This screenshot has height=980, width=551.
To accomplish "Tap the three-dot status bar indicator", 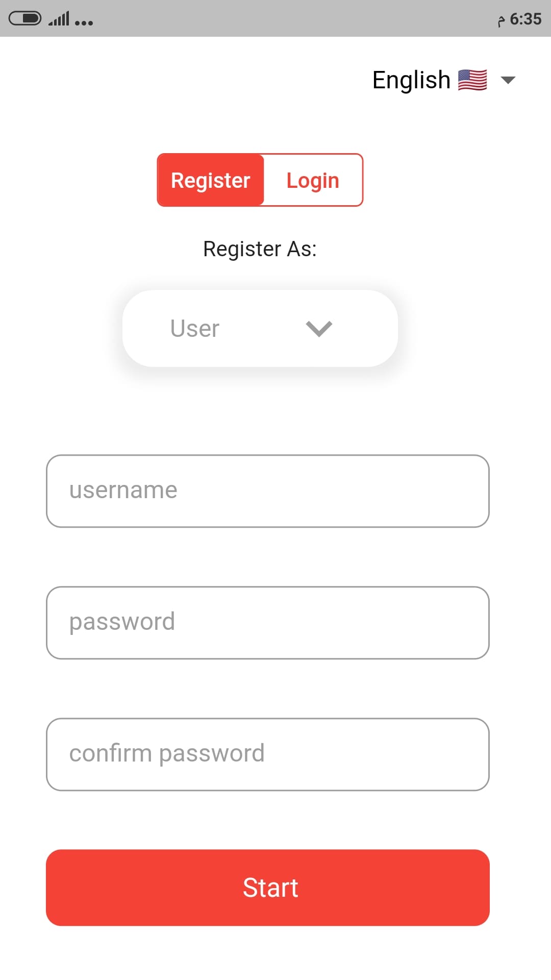I will tap(84, 22).
